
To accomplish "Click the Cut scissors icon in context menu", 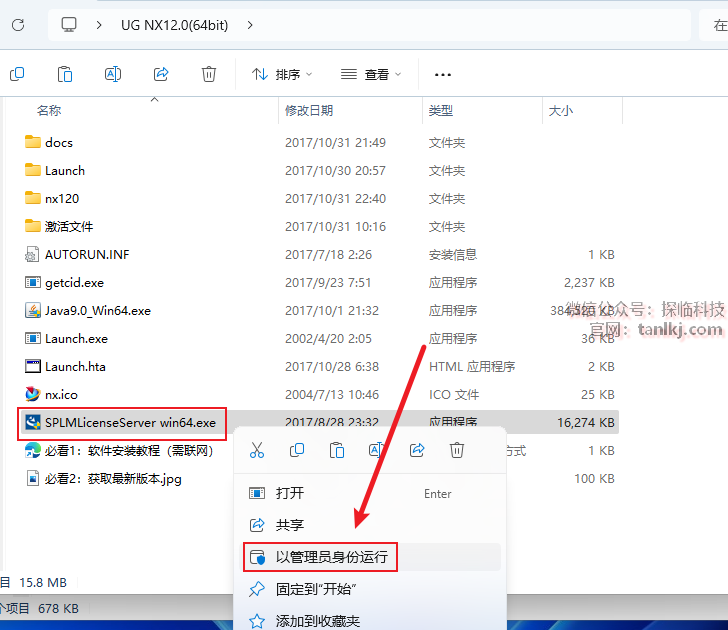I will (x=257, y=450).
